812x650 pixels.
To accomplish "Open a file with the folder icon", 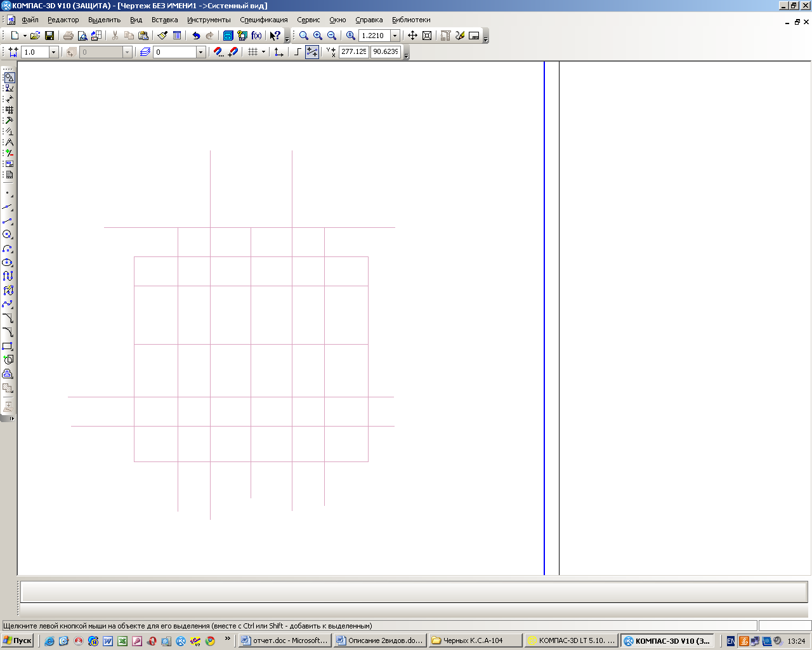I will click(36, 36).
